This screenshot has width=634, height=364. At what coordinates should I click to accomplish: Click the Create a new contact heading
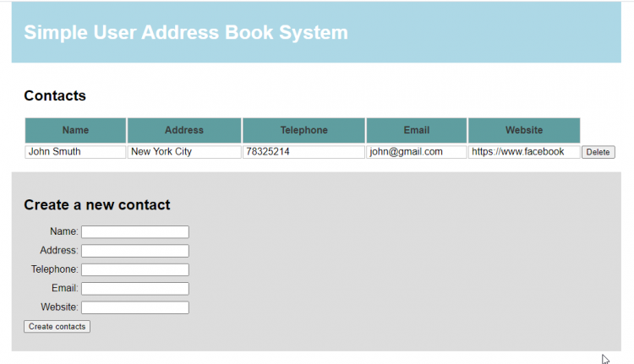click(x=97, y=205)
